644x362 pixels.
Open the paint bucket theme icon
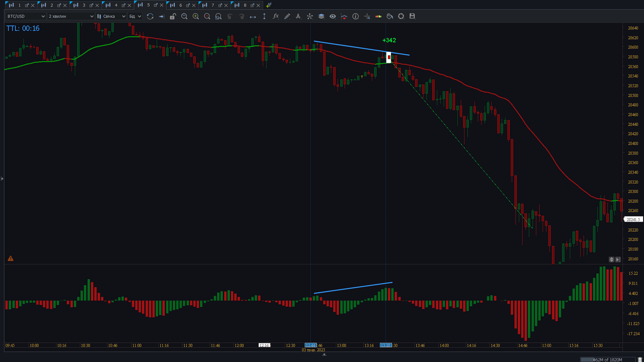click(x=389, y=16)
